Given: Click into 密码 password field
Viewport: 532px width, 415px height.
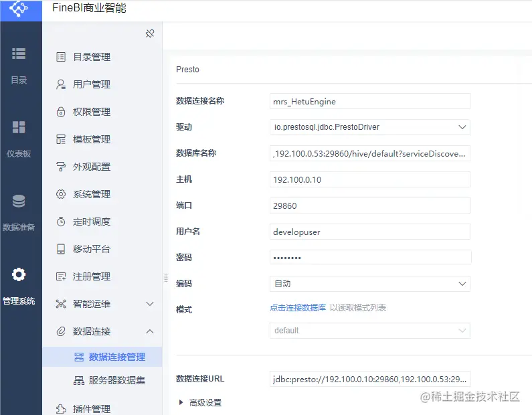Looking at the screenshot, I should tap(370, 257).
